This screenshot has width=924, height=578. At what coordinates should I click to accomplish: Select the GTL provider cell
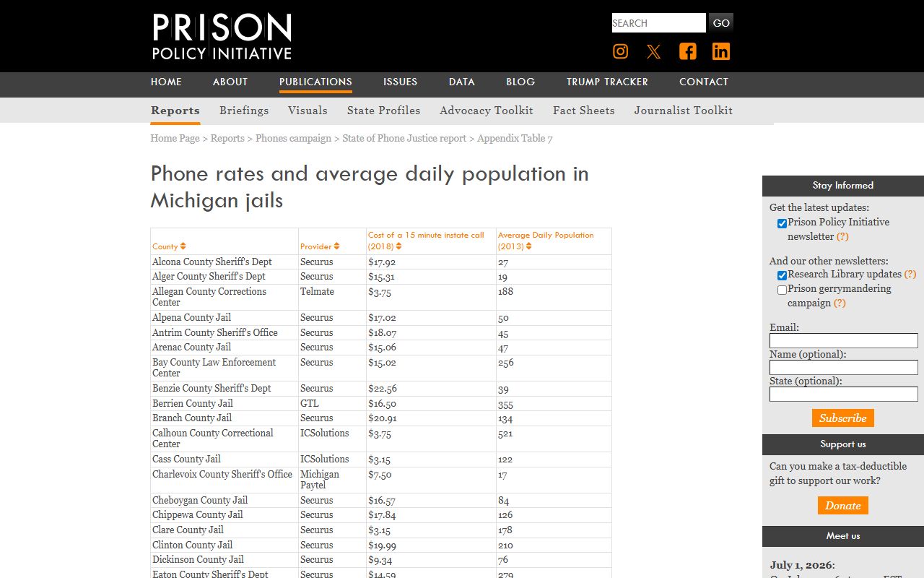(332, 403)
